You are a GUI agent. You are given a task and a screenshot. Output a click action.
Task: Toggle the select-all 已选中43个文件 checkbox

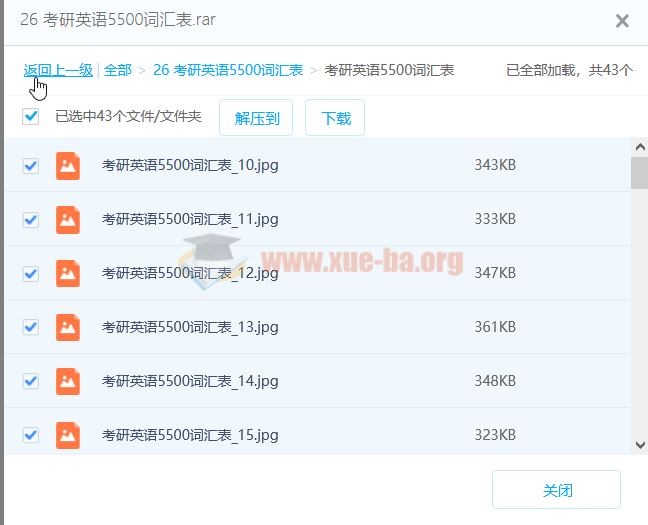click(x=31, y=117)
